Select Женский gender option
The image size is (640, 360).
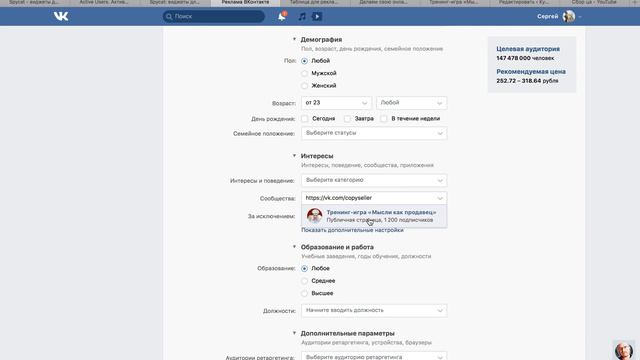304,86
